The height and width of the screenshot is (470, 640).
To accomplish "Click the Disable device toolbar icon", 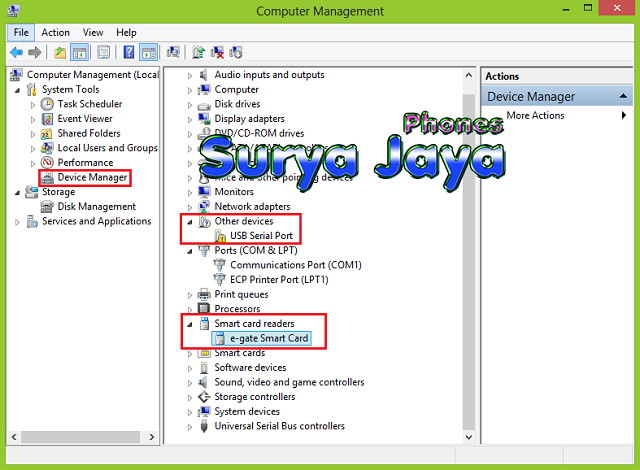I will 236,52.
